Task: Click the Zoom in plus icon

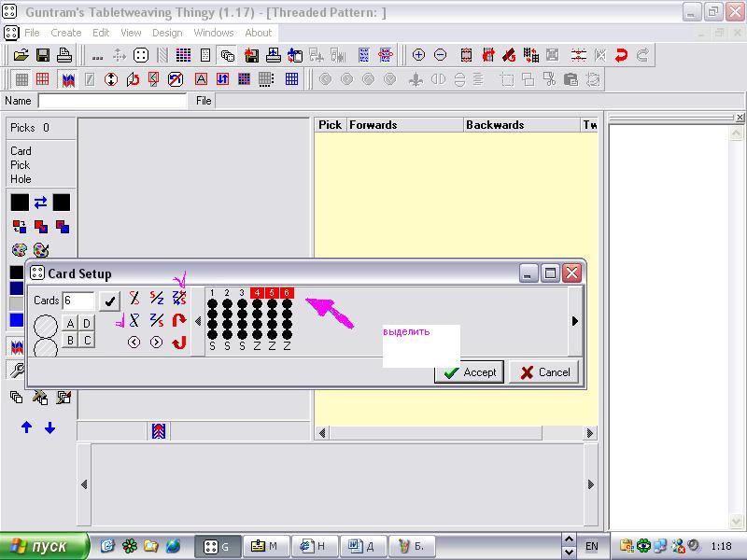Action: pyautogui.click(x=418, y=55)
